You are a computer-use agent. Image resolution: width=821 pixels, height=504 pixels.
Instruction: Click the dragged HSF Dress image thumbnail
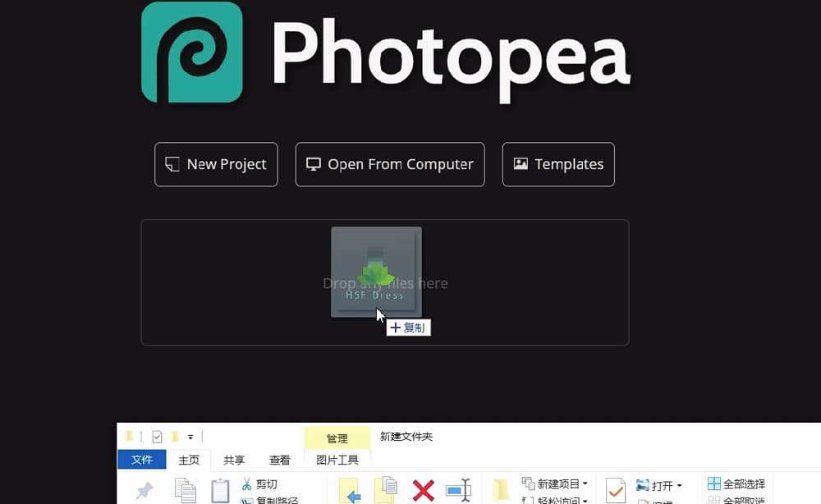pos(376,272)
